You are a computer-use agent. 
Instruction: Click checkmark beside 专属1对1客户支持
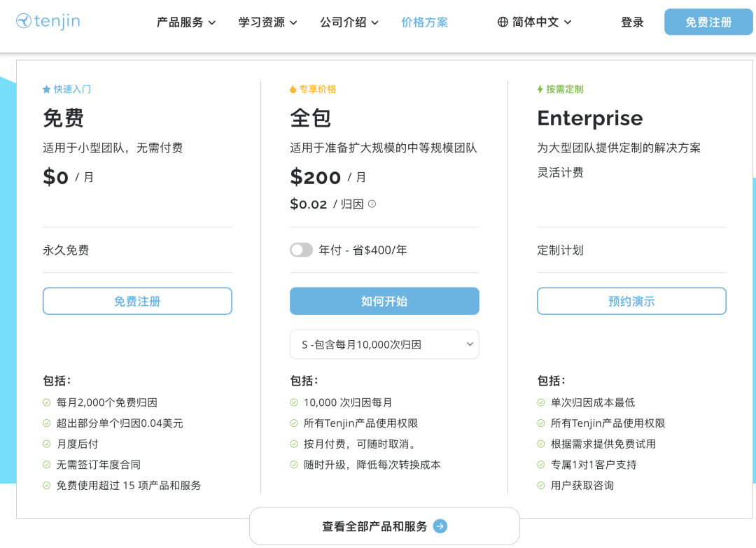[x=541, y=465]
